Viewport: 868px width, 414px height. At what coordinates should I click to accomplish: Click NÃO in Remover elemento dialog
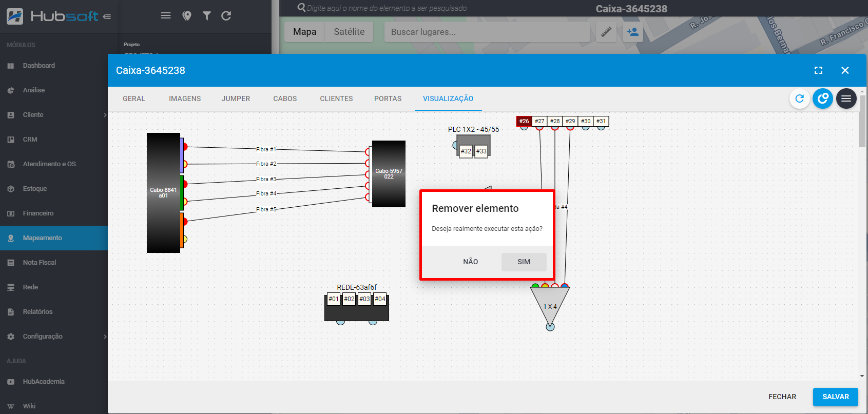point(471,262)
